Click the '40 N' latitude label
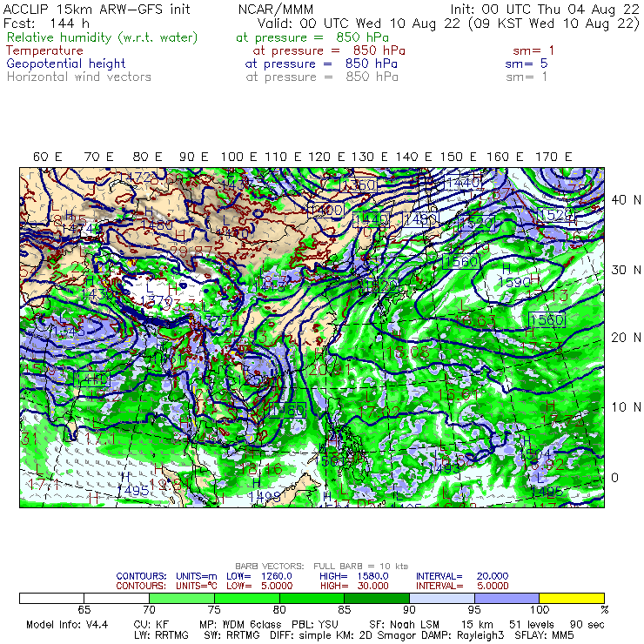 tap(626, 200)
